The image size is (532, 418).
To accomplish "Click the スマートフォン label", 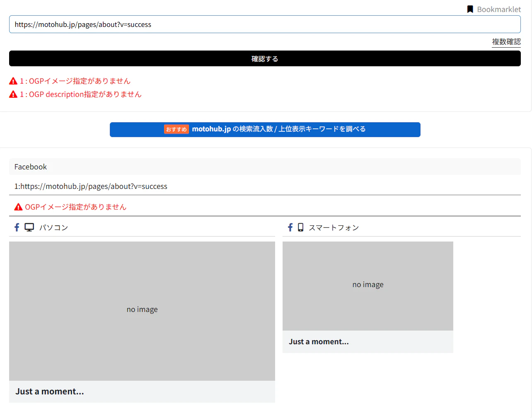I will pos(334,227).
